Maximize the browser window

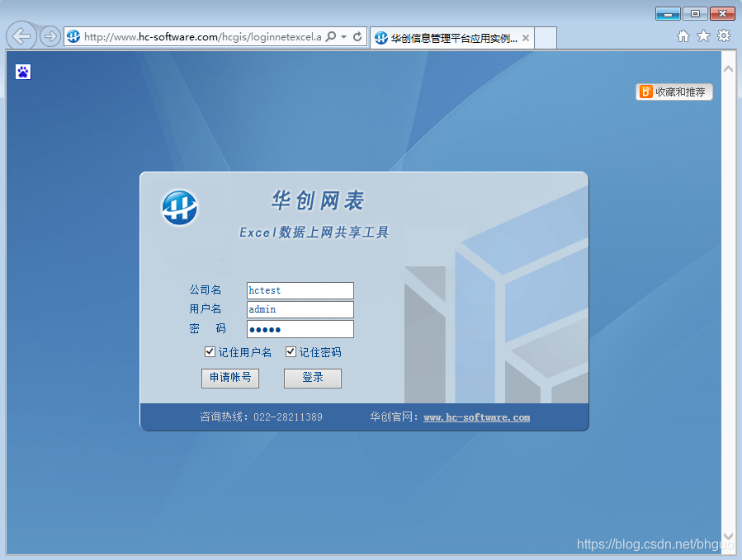pyautogui.click(x=695, y=14)
